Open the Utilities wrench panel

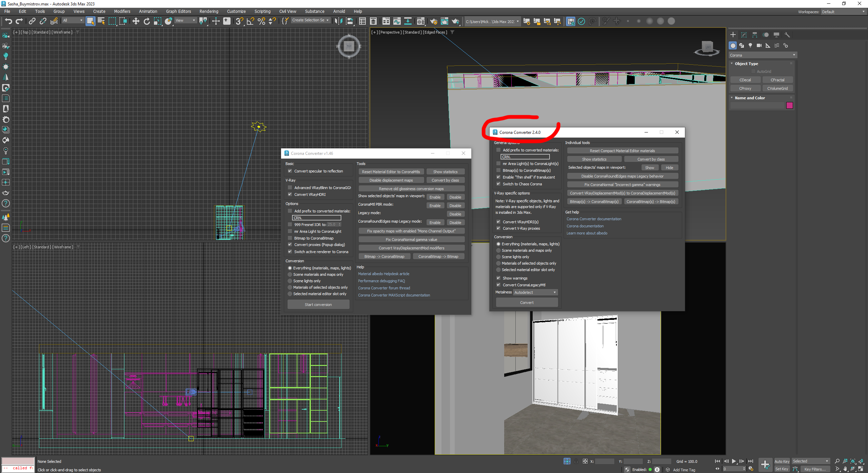click(787, 35)
